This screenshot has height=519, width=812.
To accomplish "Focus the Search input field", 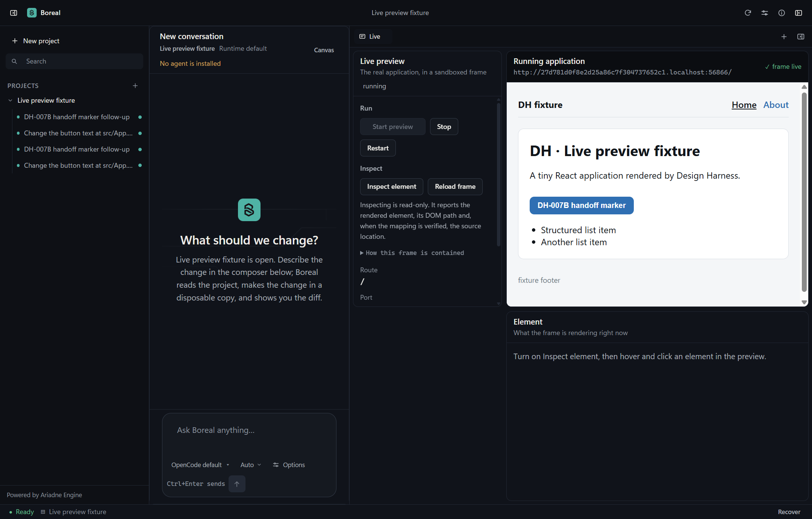I will coord(74,61).
